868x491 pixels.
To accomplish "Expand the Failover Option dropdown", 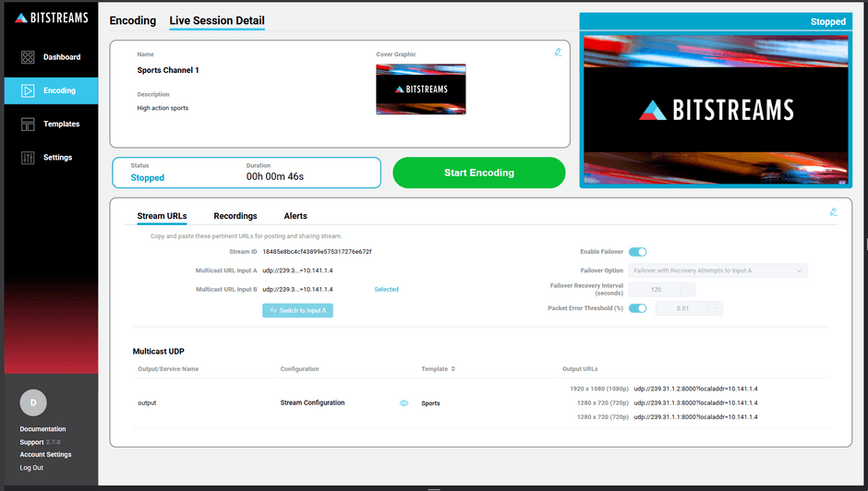I will (x=717, y=270).
